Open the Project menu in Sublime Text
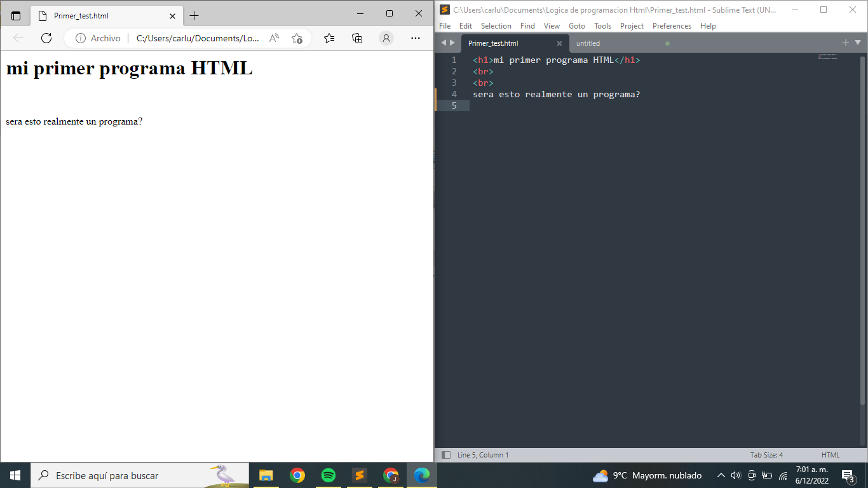The width and height of the screenshot is (868, 488). tap(632, 26)
